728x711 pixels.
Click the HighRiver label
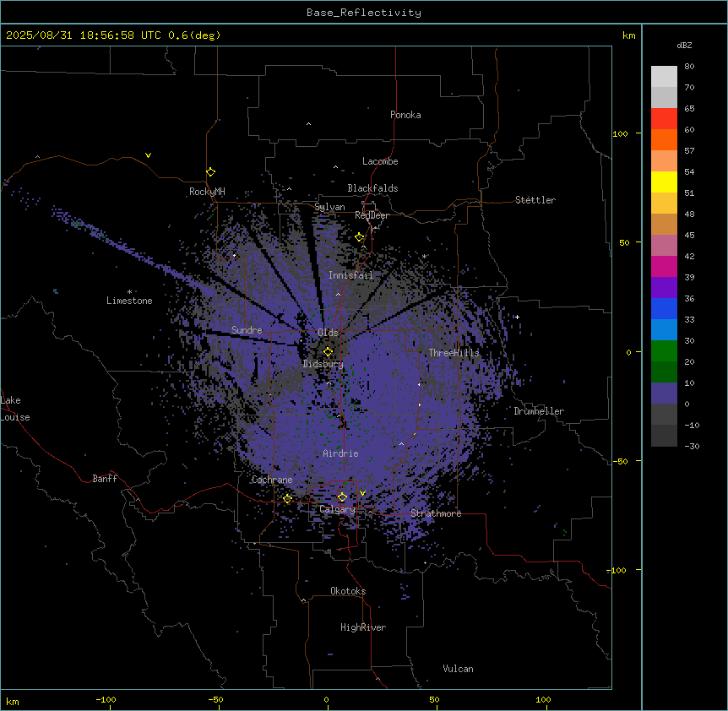363,627
